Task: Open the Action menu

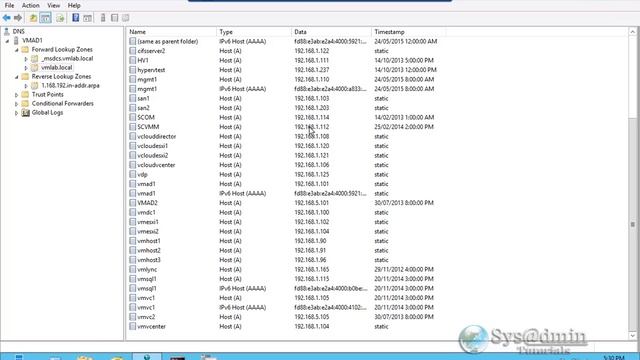Action: tap(31, 5)
